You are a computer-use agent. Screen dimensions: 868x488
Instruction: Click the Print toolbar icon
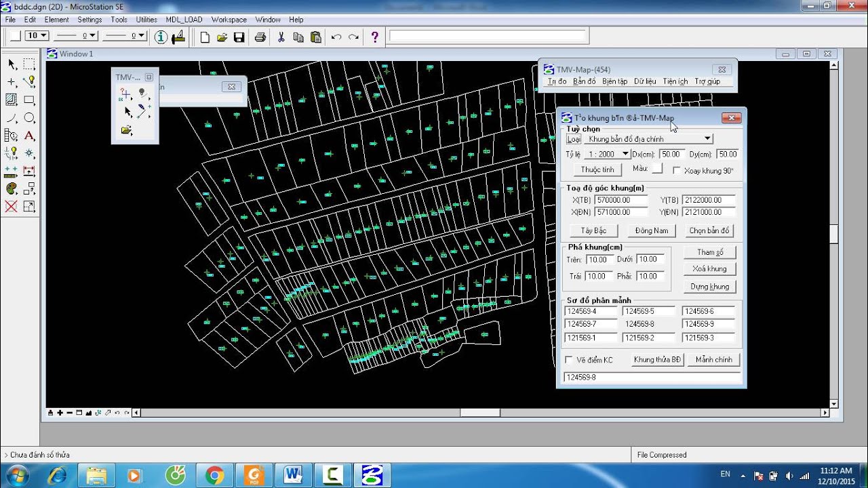coord(260,37)
